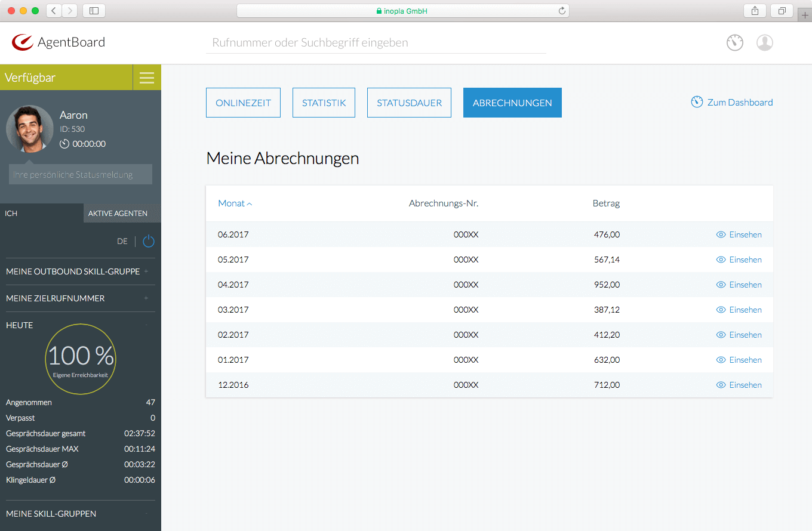Open the Statistik tab
This screenshot has width=812, height=531.
(x=324, y=103)
